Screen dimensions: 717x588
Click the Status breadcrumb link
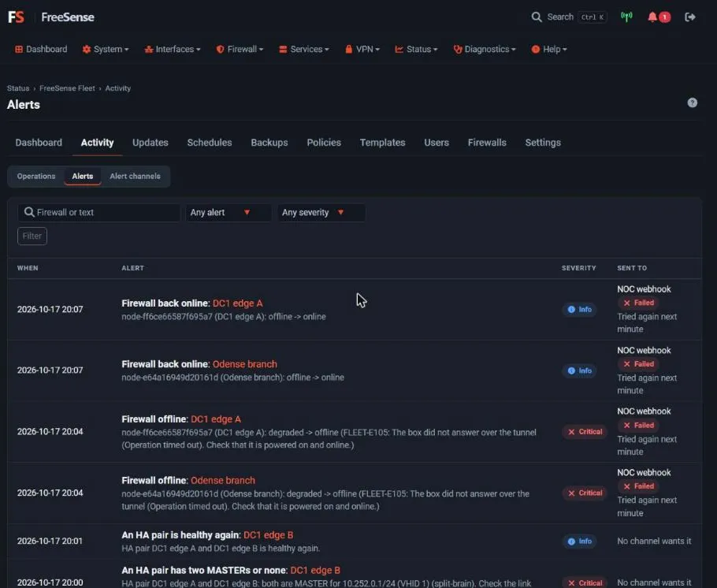tap(18, 88)
